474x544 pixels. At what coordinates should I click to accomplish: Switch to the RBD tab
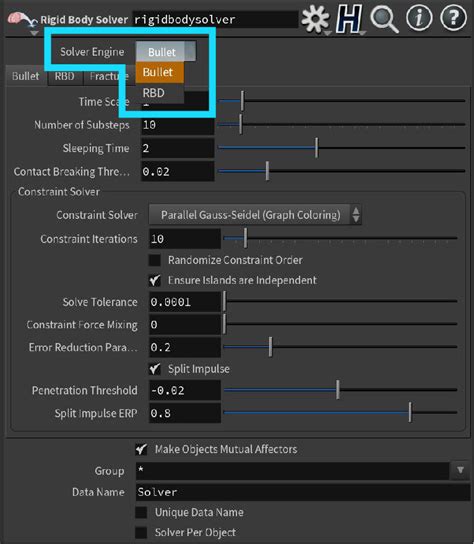click(65, 76)
